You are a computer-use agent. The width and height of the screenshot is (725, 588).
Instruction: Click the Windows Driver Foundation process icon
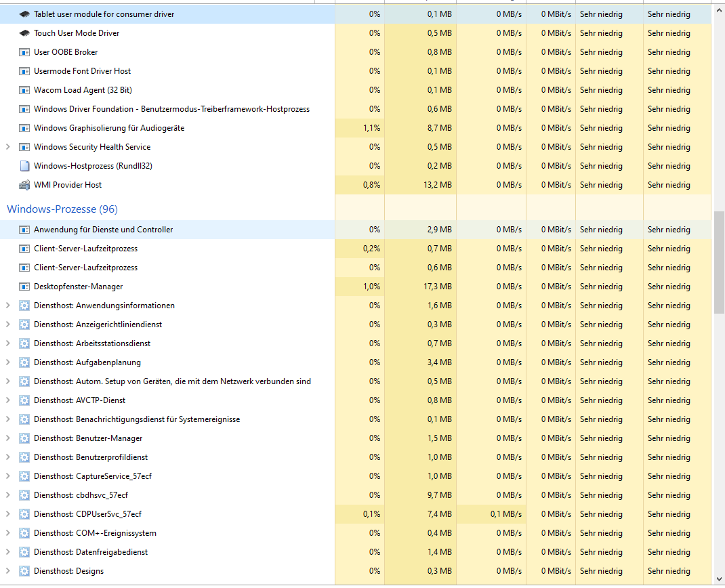click(24, 109)
